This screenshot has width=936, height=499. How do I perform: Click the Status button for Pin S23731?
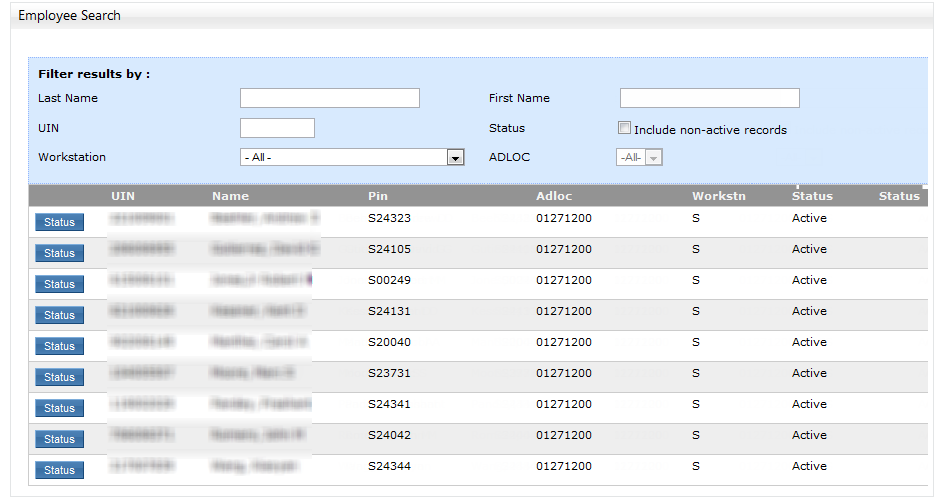tap(59, 377)
